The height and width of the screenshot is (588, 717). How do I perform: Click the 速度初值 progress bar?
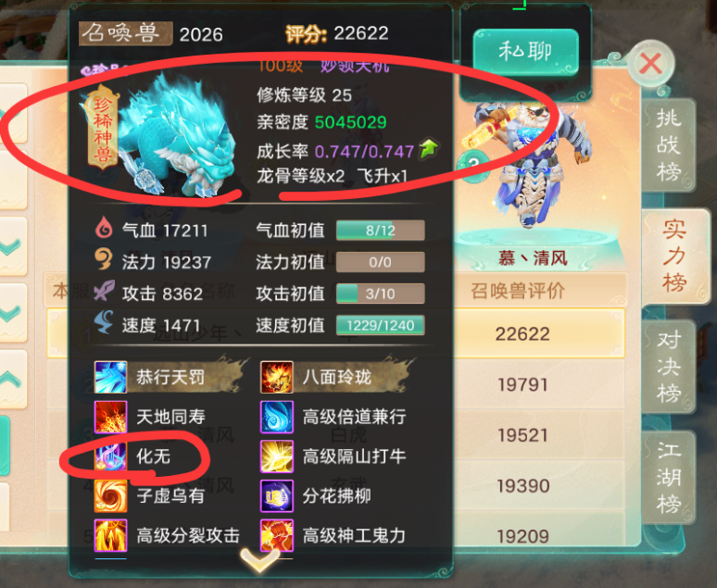[x=380, y=325]
